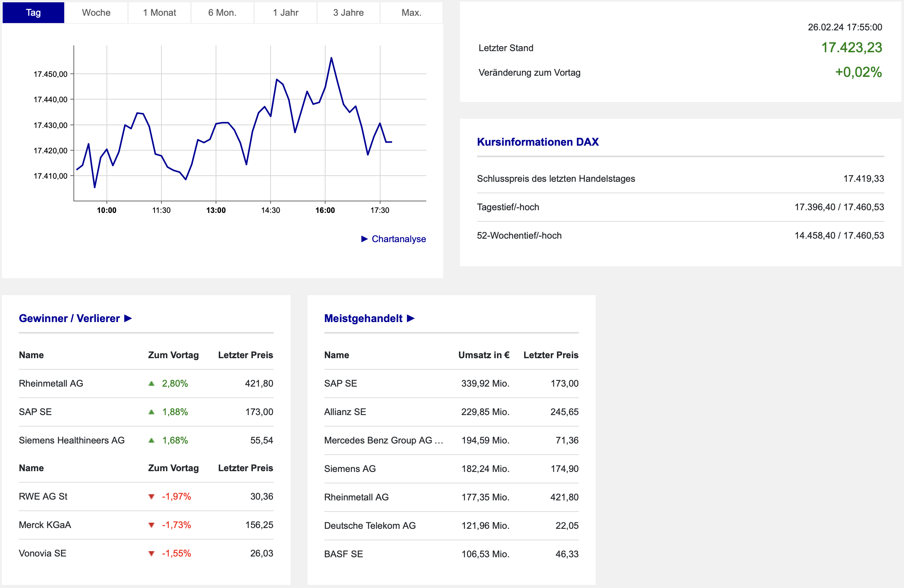Viewport: 904px width, 588px height.
Task: Click green up arrow beside Rheinmetall 2,80%
Action: click(x=151, y=384)
